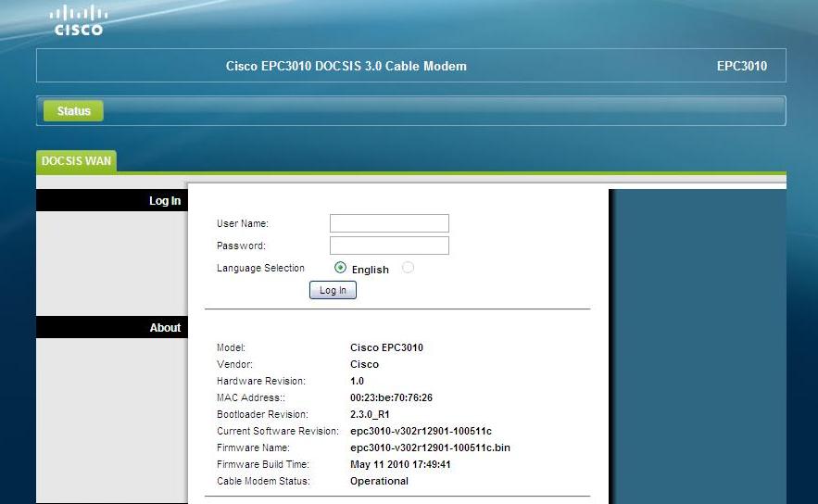Select the DOCSIS WAN tab

(x=76, y=161)
